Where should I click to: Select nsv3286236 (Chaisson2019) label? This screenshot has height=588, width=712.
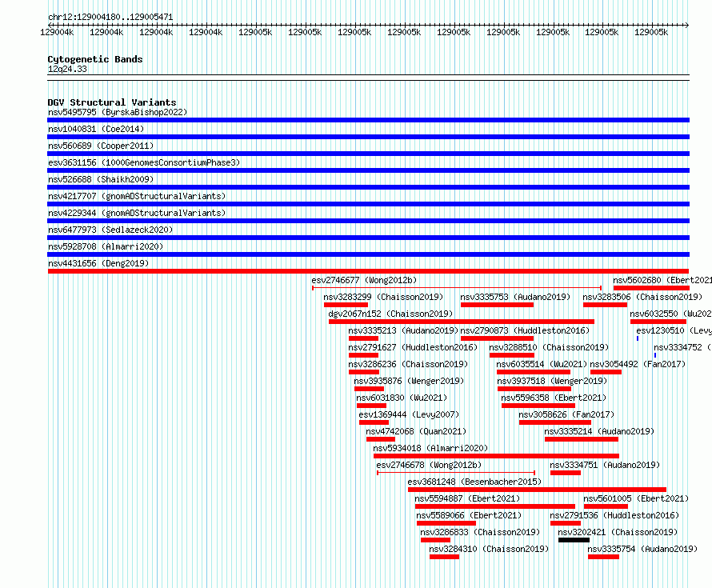[408, 364]
